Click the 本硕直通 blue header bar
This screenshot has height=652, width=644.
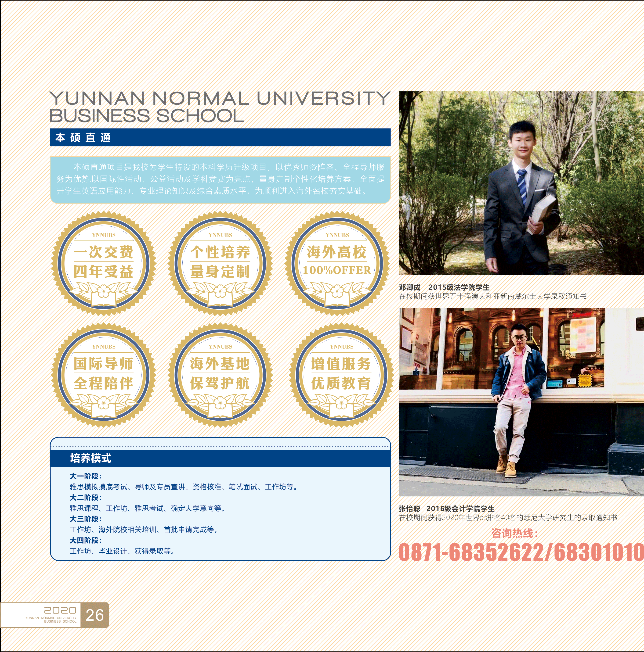(x=220, y=137)
